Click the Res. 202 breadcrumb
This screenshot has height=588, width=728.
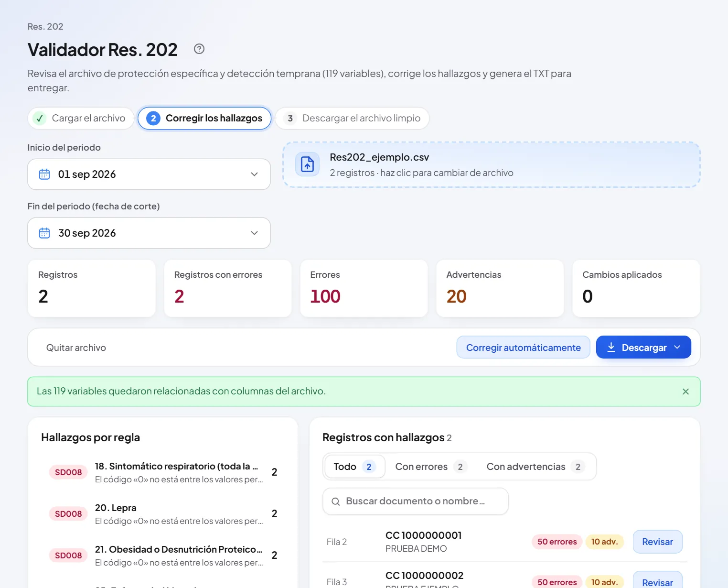(45, 27)
